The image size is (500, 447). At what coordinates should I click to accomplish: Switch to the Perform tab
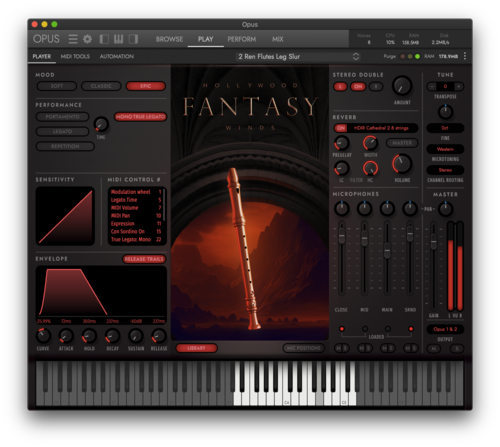tap(242, 39)
